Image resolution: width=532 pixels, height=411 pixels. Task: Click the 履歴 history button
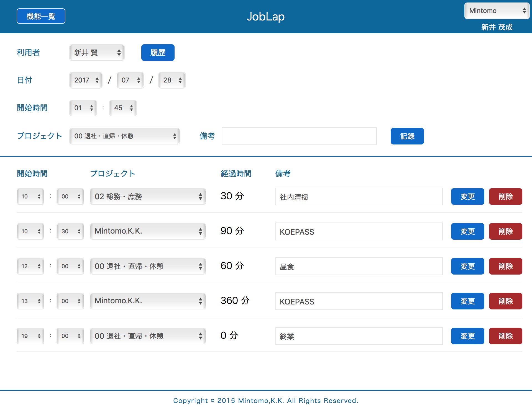click(158, 53)
